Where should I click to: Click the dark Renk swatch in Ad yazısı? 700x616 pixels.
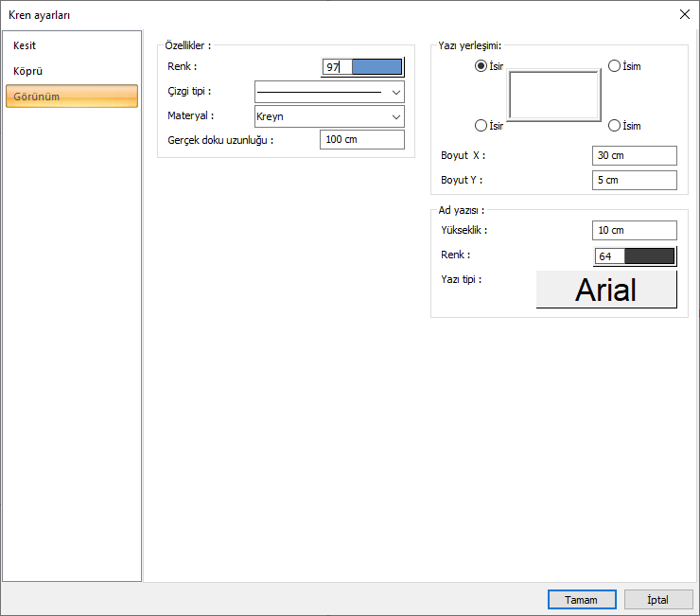[x=649, y=255]
